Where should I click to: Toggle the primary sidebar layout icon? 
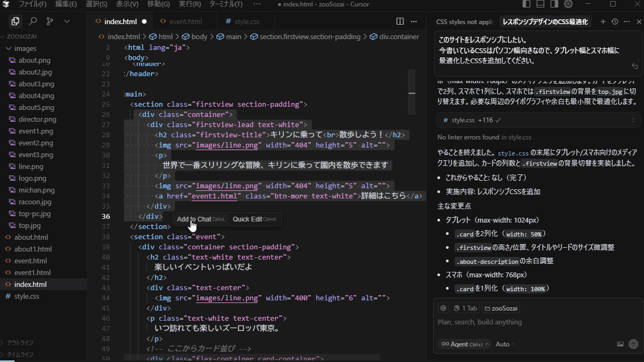(x=526, y=4)
